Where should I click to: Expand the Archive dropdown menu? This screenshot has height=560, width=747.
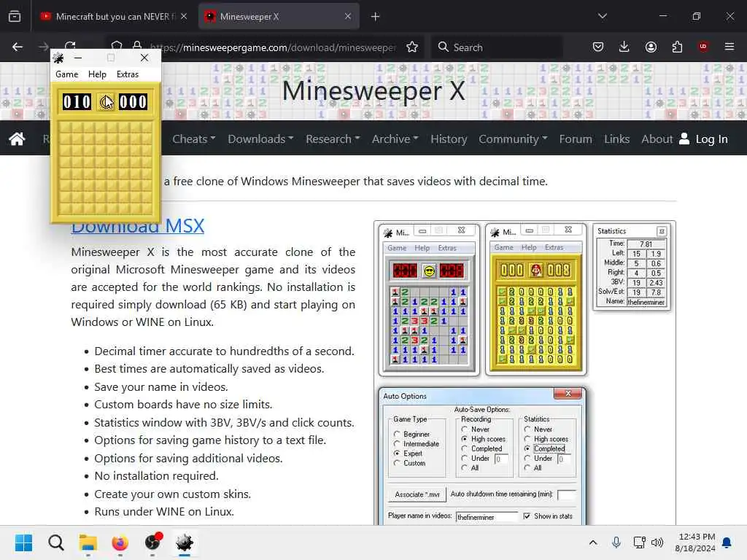[x=395, y=139]
